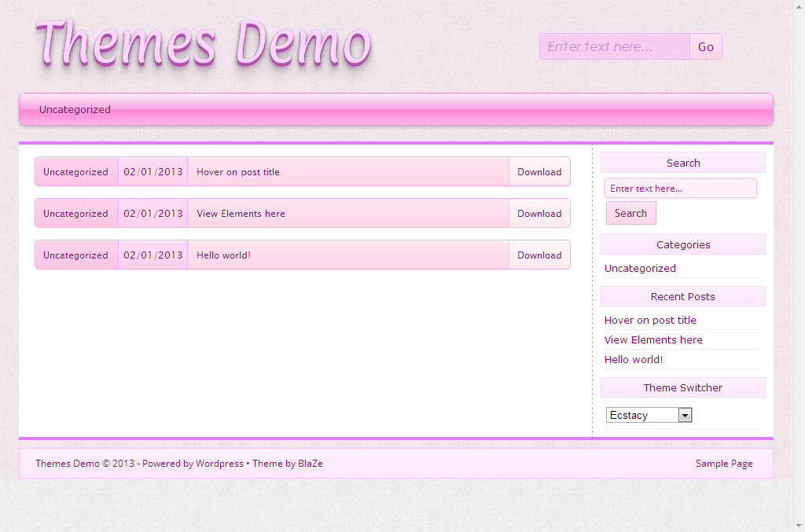Expand the Theme Switcher Ecstacy dropdown

[x=649, y=415]
